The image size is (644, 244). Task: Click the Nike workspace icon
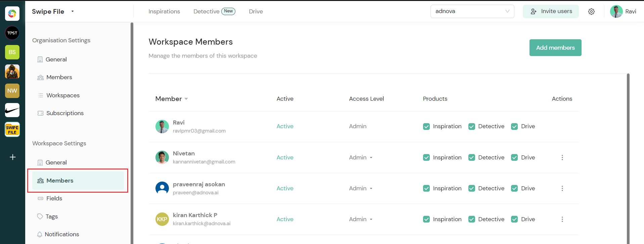[12, 110]
